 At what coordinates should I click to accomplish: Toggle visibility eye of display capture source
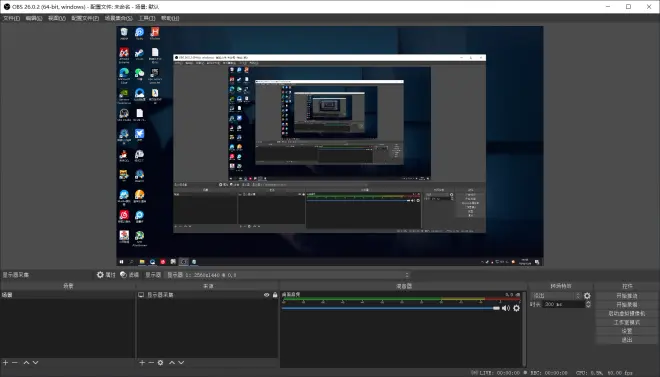tap(266, 295)
